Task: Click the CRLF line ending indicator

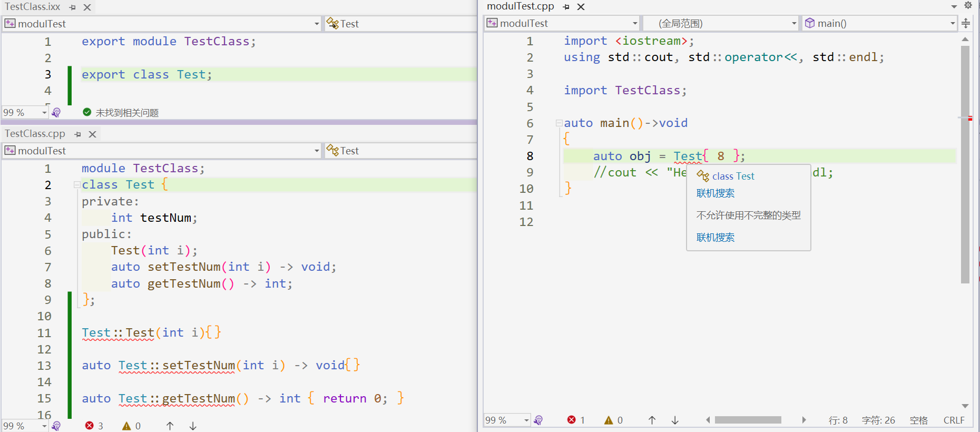Action: 954,420
